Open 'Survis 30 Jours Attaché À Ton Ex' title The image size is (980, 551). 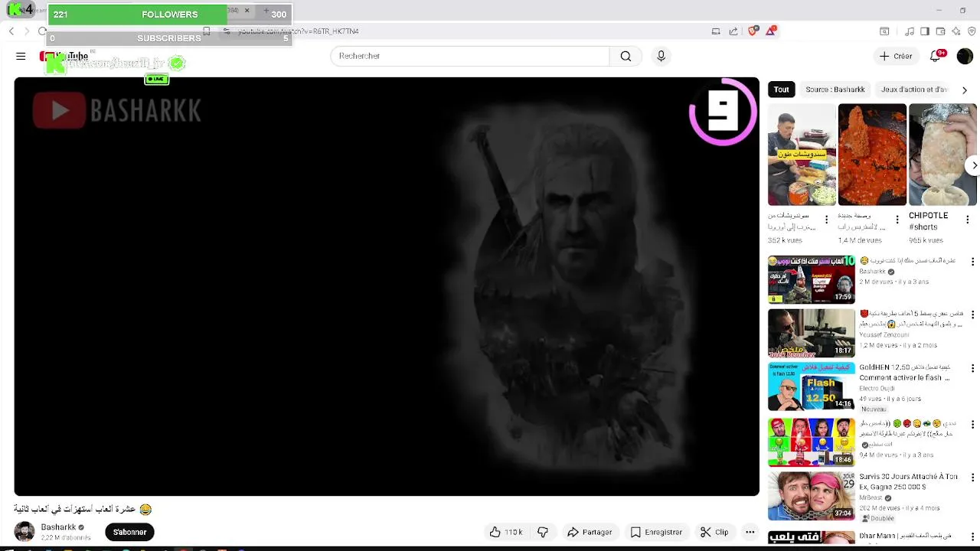[x=908, y=481]
